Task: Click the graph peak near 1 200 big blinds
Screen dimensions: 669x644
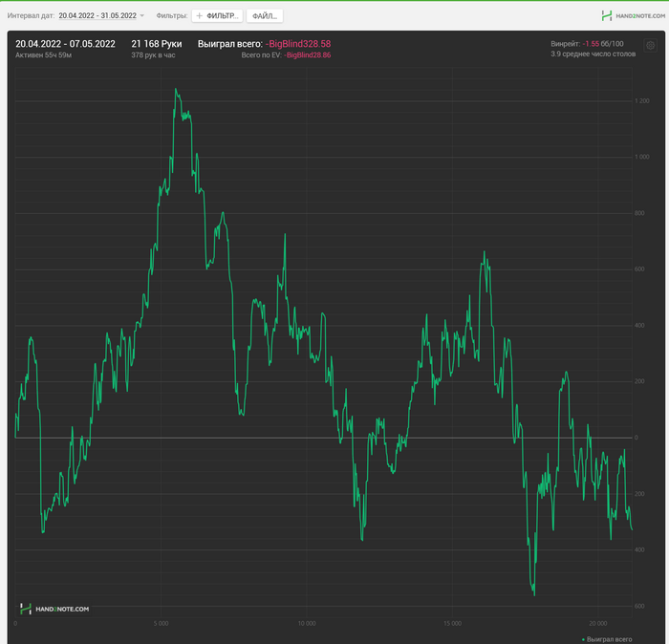Action: pos(176,89)
